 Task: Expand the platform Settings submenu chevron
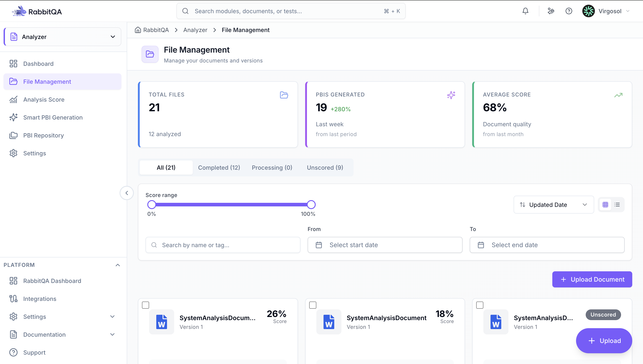pyautogui.click(x=112, y=317)
